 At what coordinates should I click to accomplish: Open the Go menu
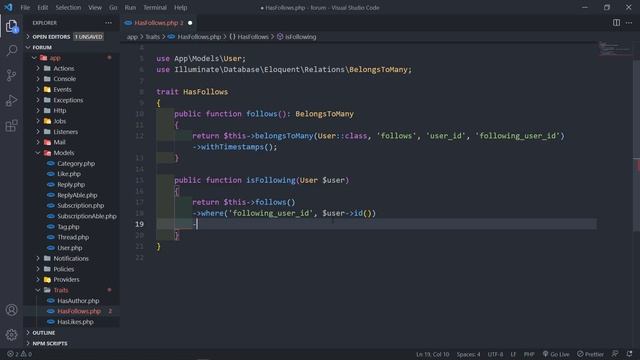click(x=113, y=7)
